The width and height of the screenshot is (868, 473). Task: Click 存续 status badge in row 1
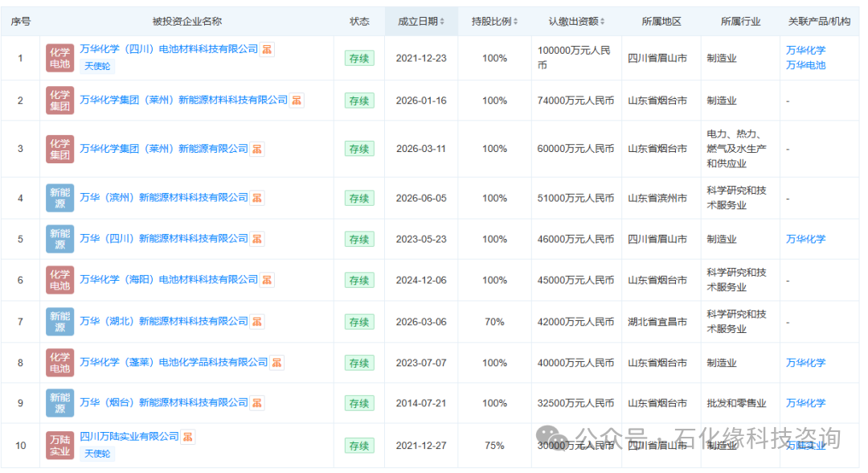359,58
